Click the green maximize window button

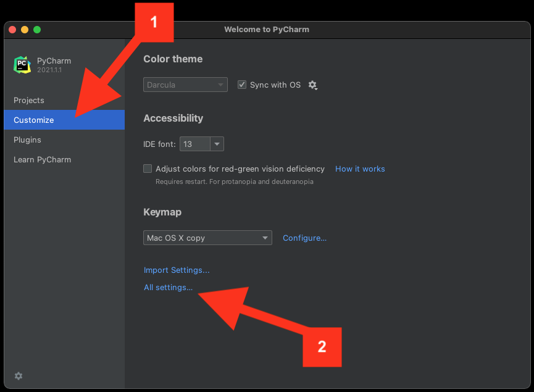37,30
